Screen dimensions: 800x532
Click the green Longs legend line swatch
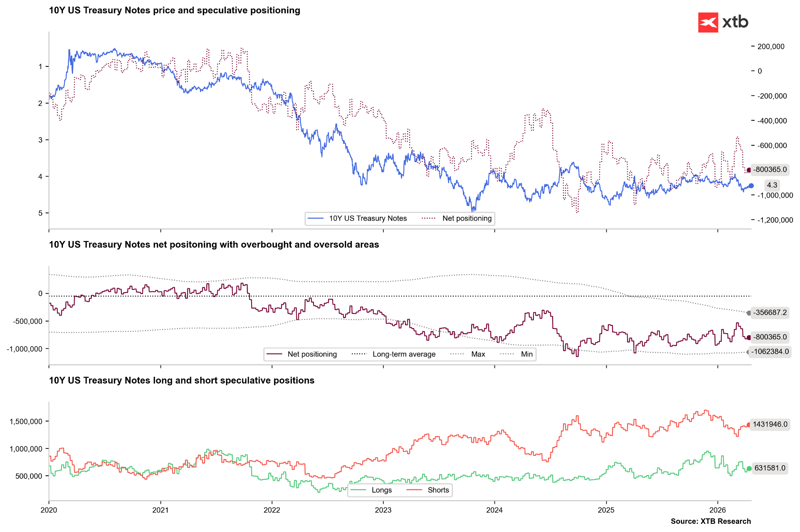(358, 490)
